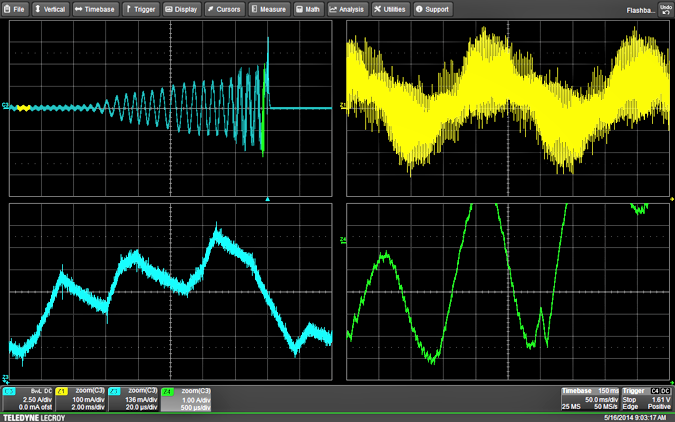This screenshot has height=422, width=675.
Task: Click the green Z4 badge
Action: [x=167, y=392]
